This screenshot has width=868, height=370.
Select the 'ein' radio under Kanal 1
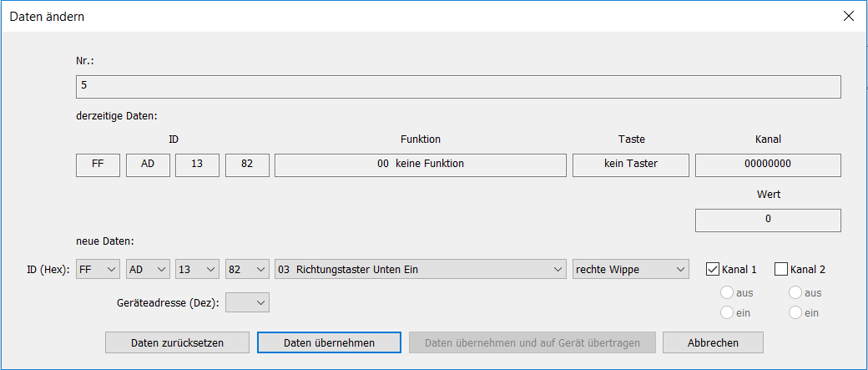[x=726, y=312]
